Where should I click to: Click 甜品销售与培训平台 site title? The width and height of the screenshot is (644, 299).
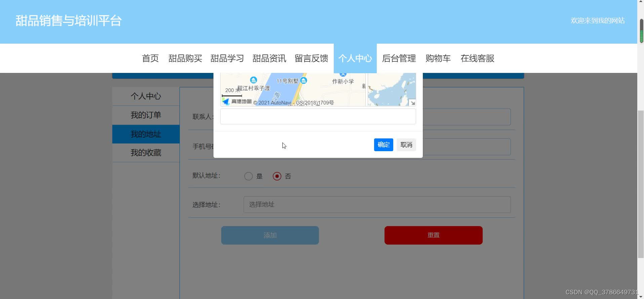tap(69, 21)
